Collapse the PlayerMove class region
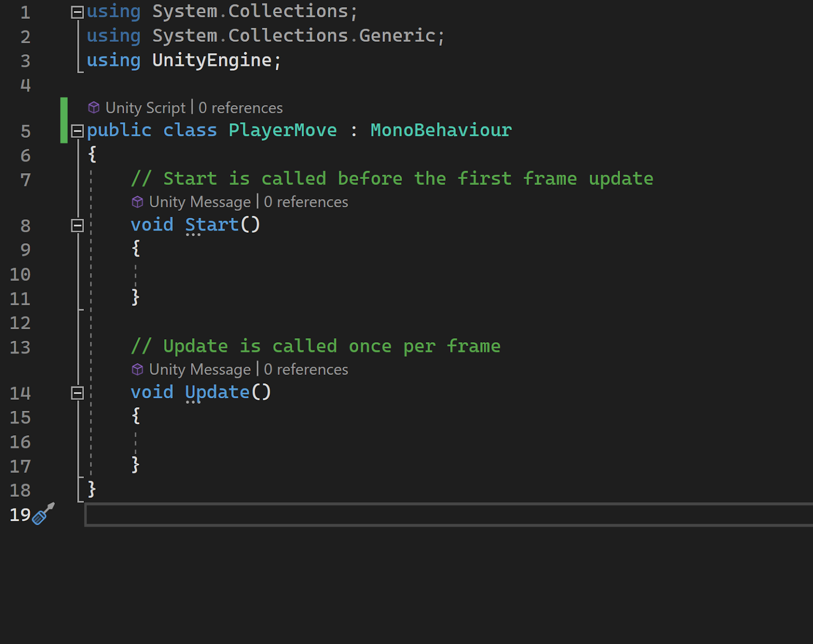This screenshot has width=813, height=644. click(77, 131)
